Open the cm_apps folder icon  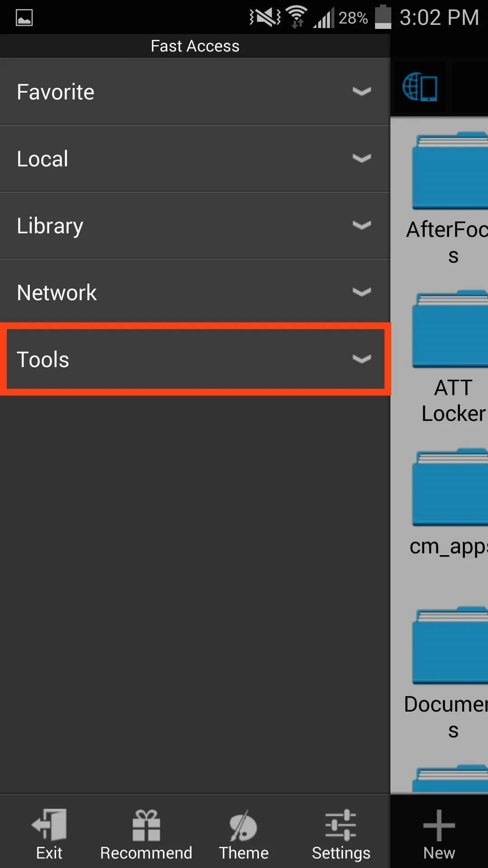(450, 487)
